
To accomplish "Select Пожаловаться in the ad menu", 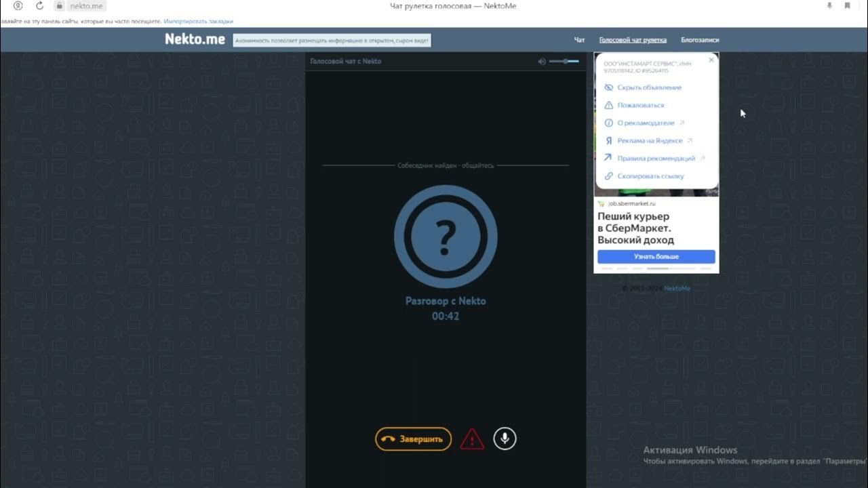I will click(640, 105).
